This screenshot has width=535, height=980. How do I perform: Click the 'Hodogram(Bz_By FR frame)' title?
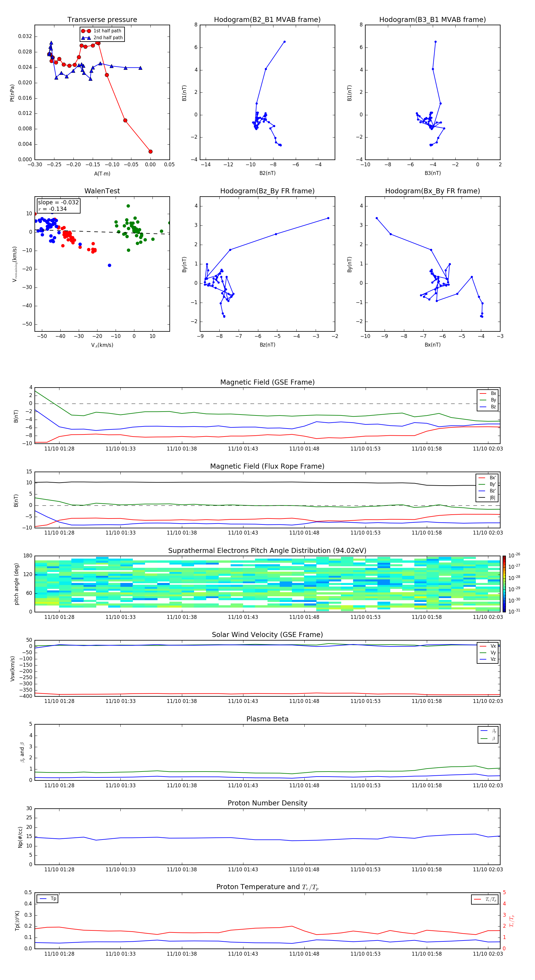point(267,191)
